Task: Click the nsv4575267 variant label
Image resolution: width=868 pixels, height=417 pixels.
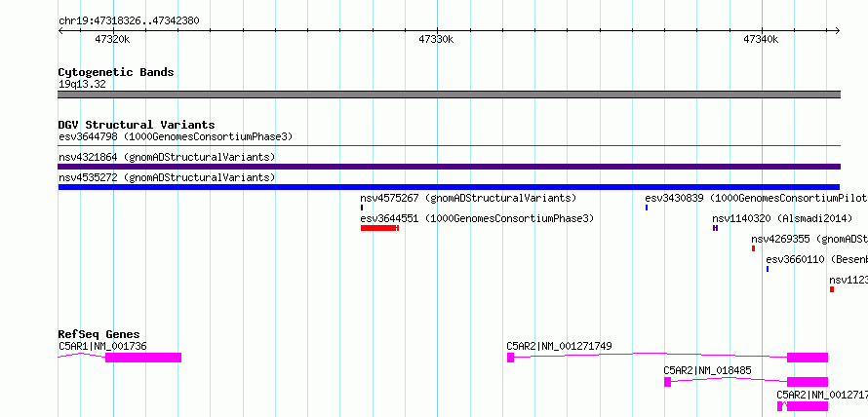Action: click(x=468, y=198)
